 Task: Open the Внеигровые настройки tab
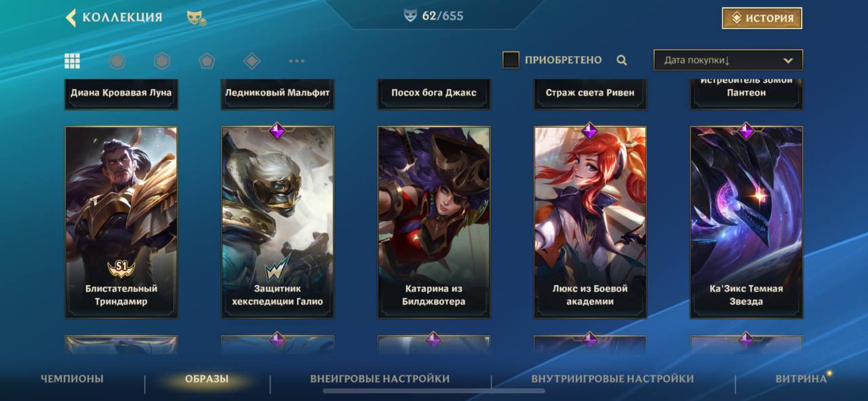point(380,379)
